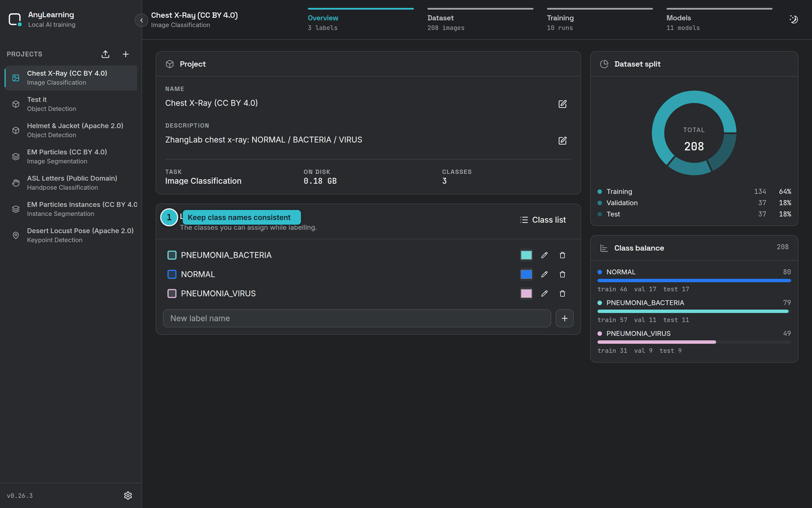The width and height of the screenshot is (812, 508).
Task: Switch to the Training tab
Action: click(x=600, y=20)
